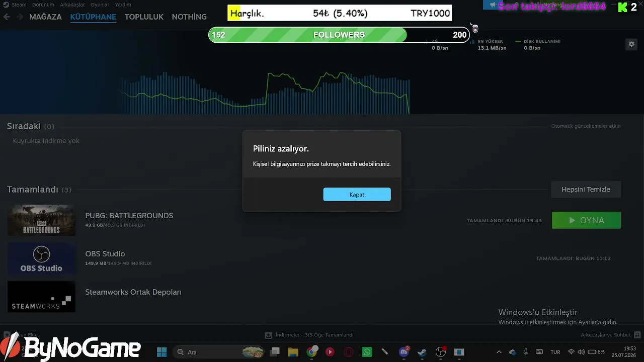Viewport: 644px width, 362px height.
Task: Open the İndirmeler downloads status bar
Action: coord(309,335)
